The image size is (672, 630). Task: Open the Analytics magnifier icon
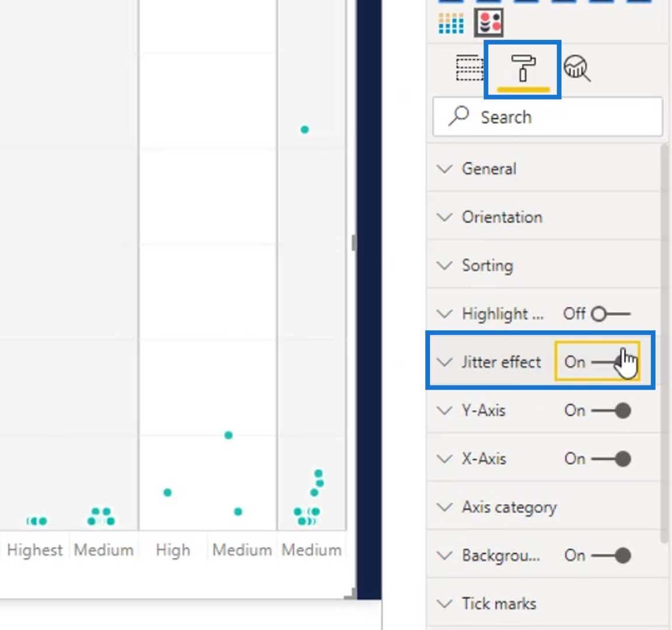[577, 69]
